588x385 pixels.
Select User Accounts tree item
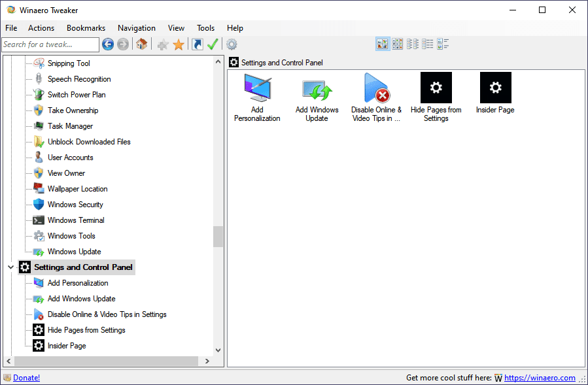[x=70, y=158]
